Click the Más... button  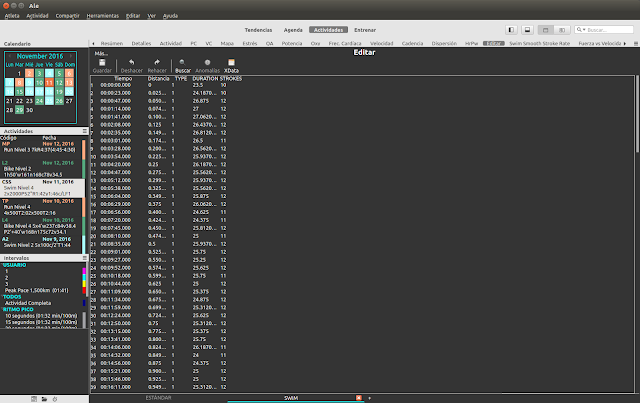[x=101, y=53]
